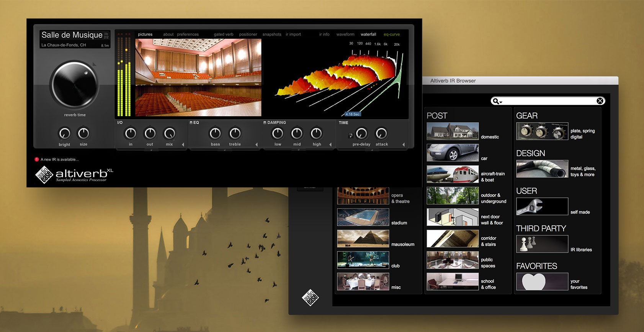This screenshot has width=644, height=332.
Task: Toggle the DAMPING section on/off switch
Action: tap(265, 123)
